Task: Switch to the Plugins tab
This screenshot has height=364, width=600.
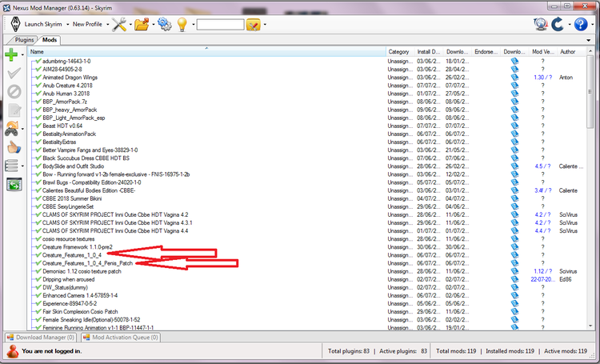Action: coord(25,40)
